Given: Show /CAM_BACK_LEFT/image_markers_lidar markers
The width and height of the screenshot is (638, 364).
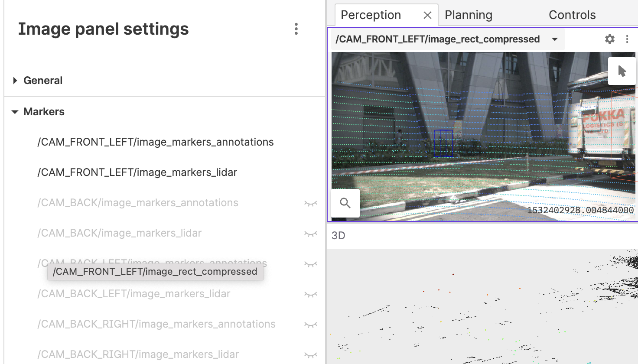Looking at the screenshot, I should click(x=310, y=293).
